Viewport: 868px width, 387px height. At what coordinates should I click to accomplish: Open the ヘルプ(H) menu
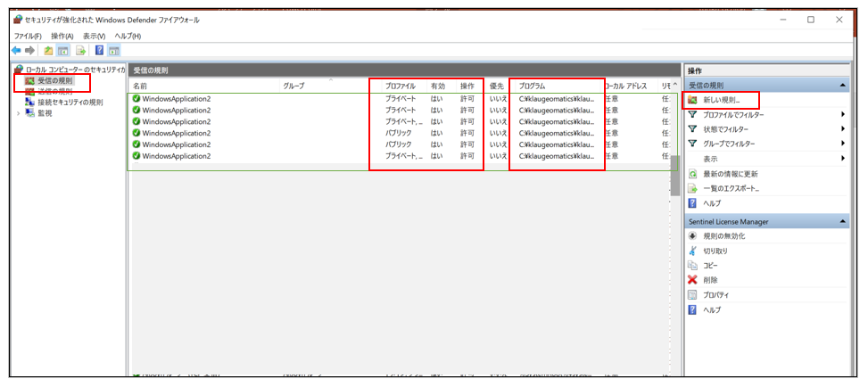(x=128, y=36)
